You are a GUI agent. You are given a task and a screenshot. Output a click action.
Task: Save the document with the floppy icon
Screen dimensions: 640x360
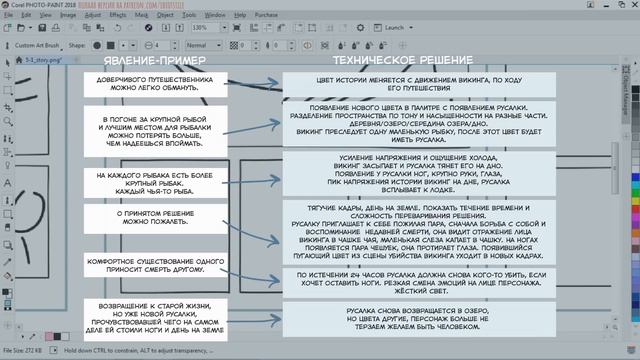click(42, 28)
